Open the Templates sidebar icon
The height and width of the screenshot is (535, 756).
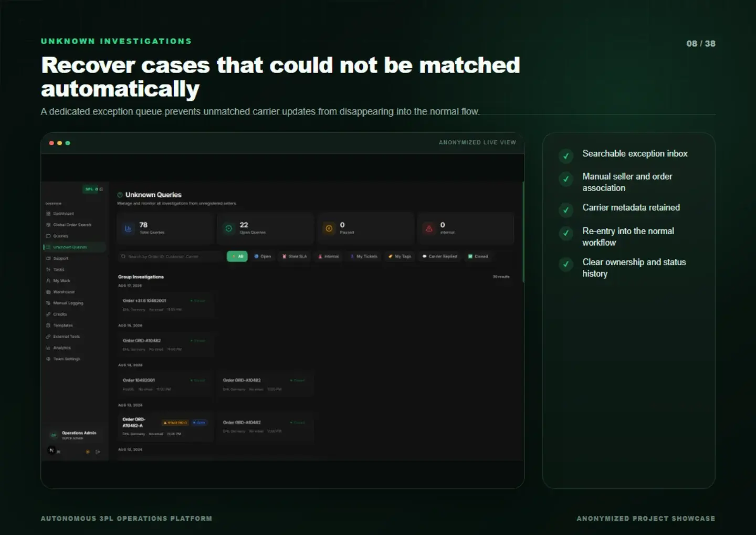pyautogui.click(x=48, y=326)
